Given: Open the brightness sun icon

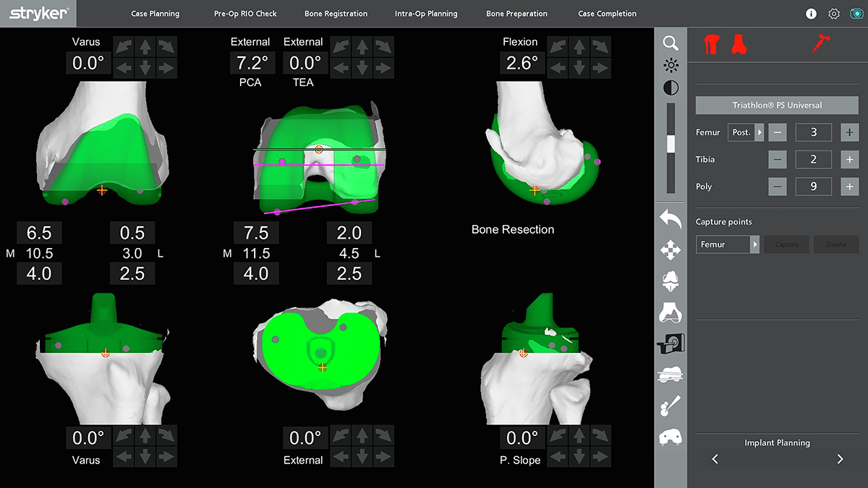Looking at the screenshot, I should (x=671, y=66).
